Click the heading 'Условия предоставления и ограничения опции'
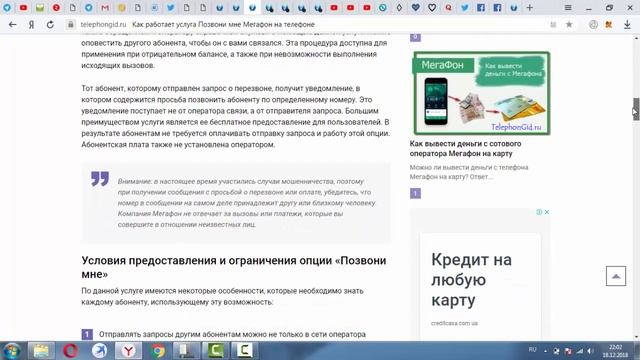Viewport: 640px width, 360px height. [x=234, y=267]
